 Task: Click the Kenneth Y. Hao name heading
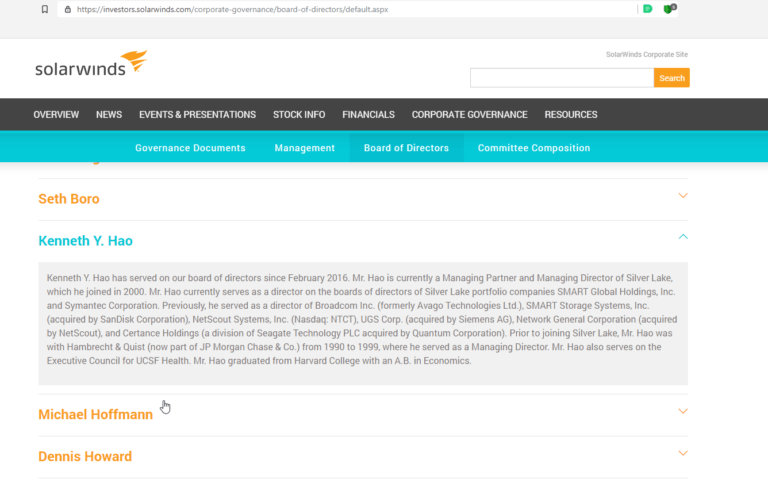click(x=85, y=241)
